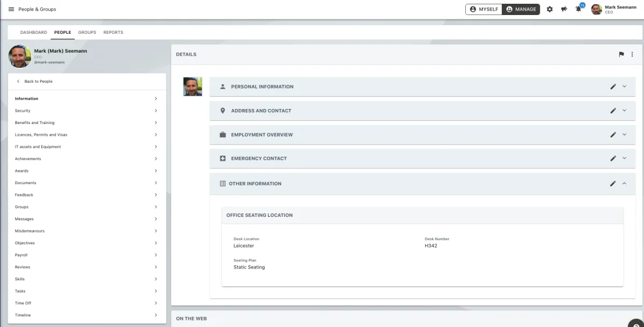The width and height of the screenshot is (644, 327).
Task: Open the announcements megaphone icon
Action: click(x=564, y=9)
